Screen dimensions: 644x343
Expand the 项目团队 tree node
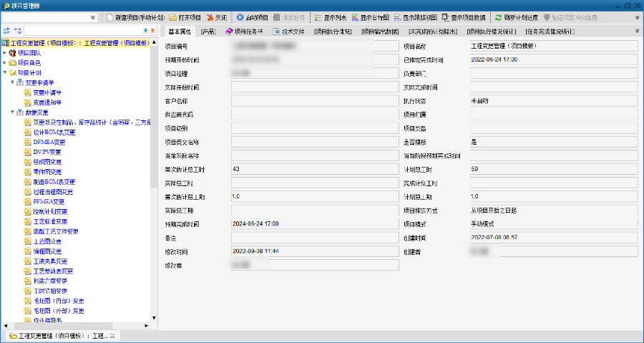[5, 52]
